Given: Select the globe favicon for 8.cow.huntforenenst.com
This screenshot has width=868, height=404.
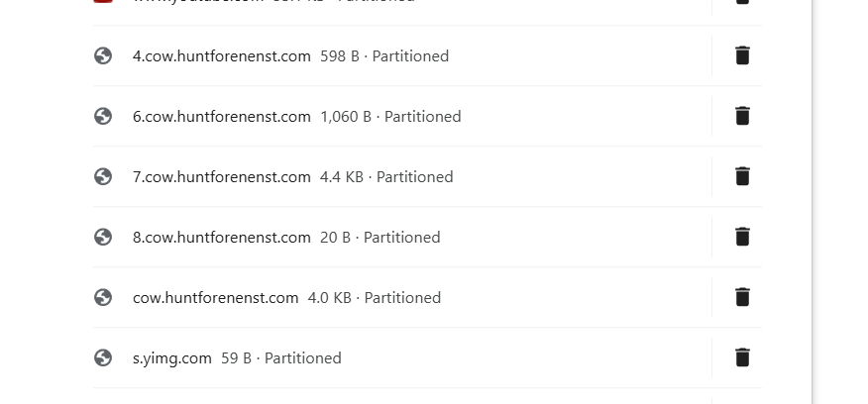Looking at the screenshot, I should click(103, 237).
